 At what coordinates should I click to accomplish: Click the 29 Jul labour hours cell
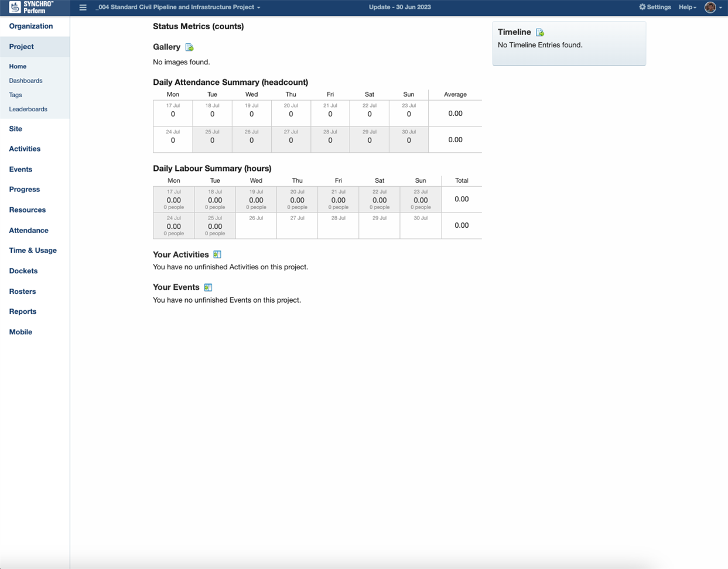click(x=380, y=225)
